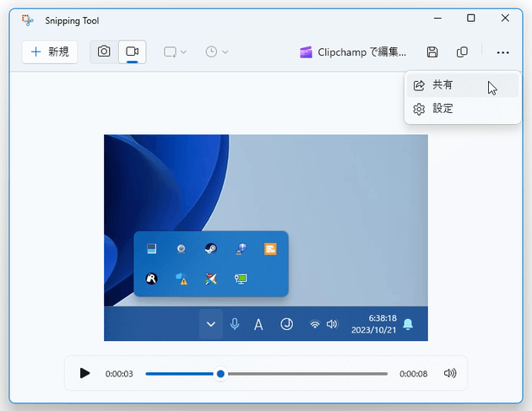Mute the video with the speaker icon
Screen dimensions: 532x411
point(450,373)
